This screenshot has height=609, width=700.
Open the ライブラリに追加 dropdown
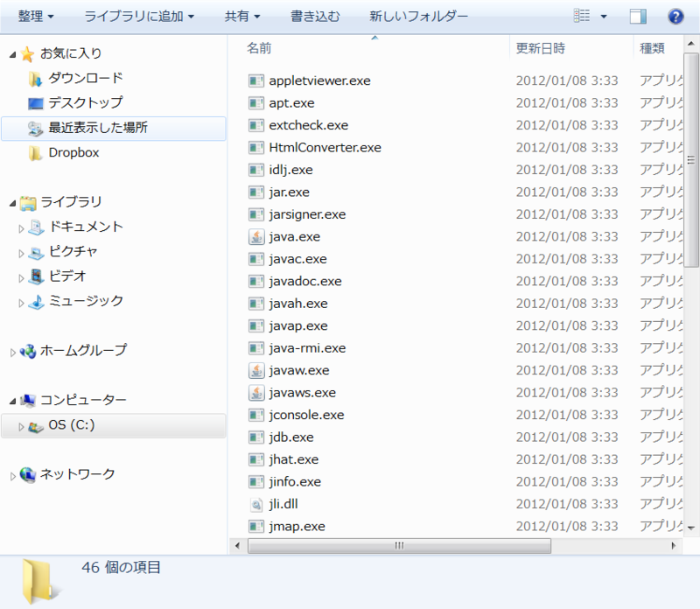(139, 17)
